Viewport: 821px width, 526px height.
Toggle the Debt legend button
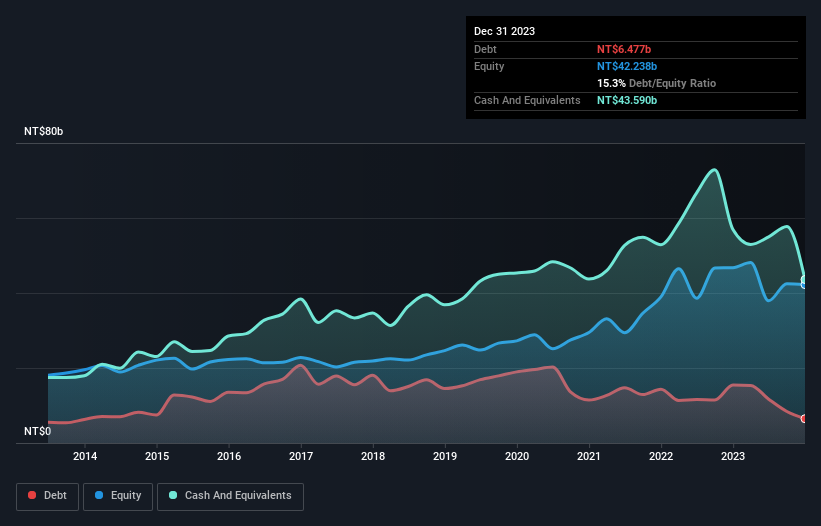click(48, 496)
